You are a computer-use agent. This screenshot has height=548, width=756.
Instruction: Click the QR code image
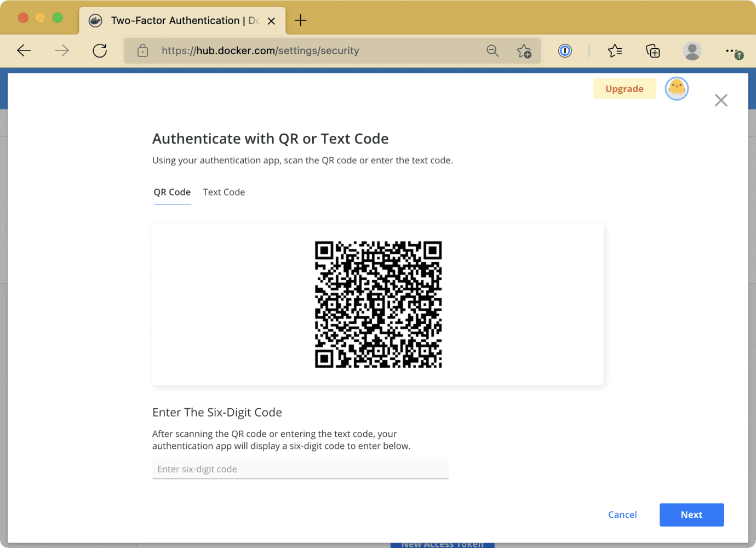378,304
